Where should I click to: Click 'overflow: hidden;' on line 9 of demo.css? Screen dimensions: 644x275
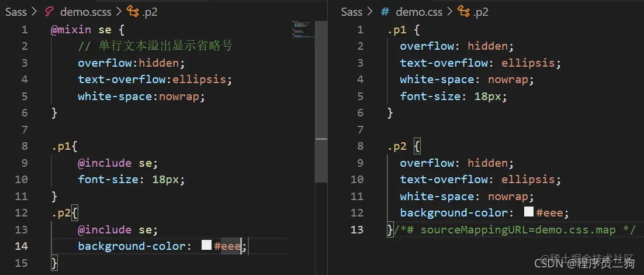point(457,163)
